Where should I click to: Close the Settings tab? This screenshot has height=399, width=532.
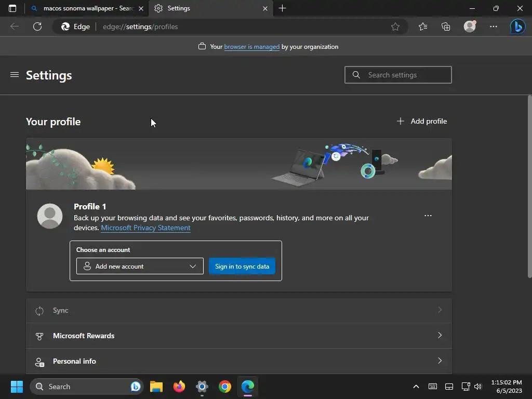pyautogui.click(x=265, y=8)
